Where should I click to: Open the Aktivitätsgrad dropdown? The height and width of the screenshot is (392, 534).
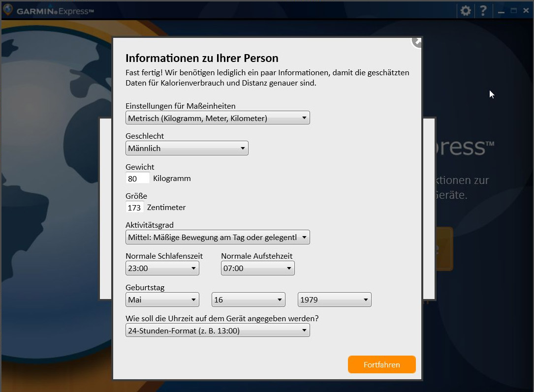(218, 238)
